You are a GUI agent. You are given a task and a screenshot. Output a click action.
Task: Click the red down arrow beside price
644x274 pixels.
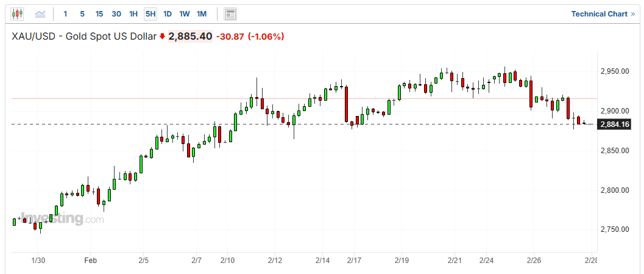pyautogui.click(x=162, y=37)
